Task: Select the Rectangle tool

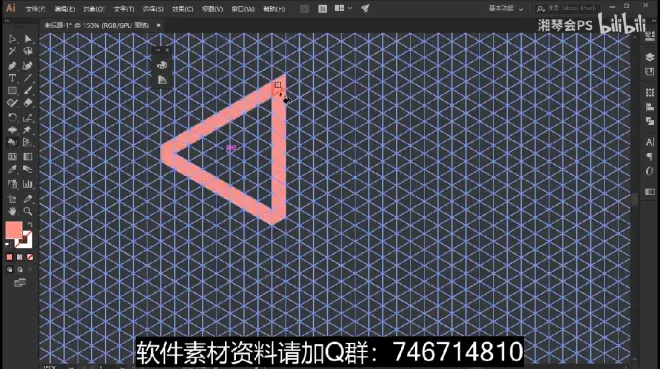Action: pyautogui.click(x=12, y=90)
